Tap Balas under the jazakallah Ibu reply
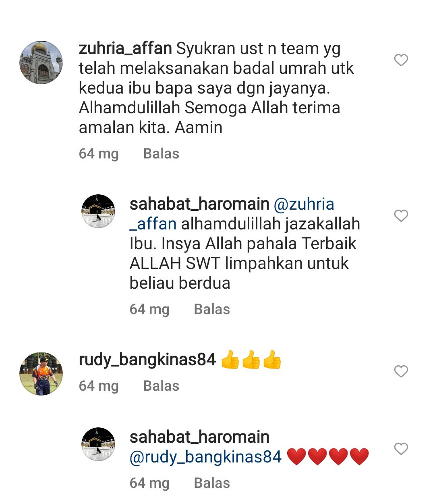 click(x=212, y=309)
